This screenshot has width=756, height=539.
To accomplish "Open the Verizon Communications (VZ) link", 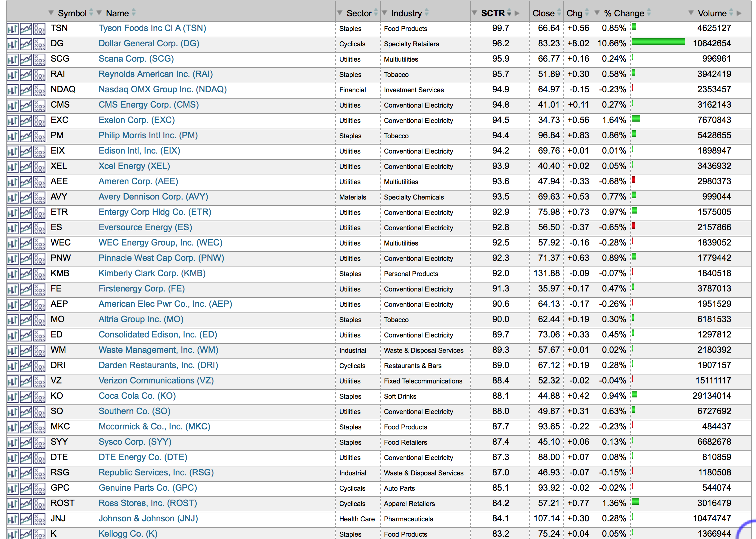I will pos(156,381).
